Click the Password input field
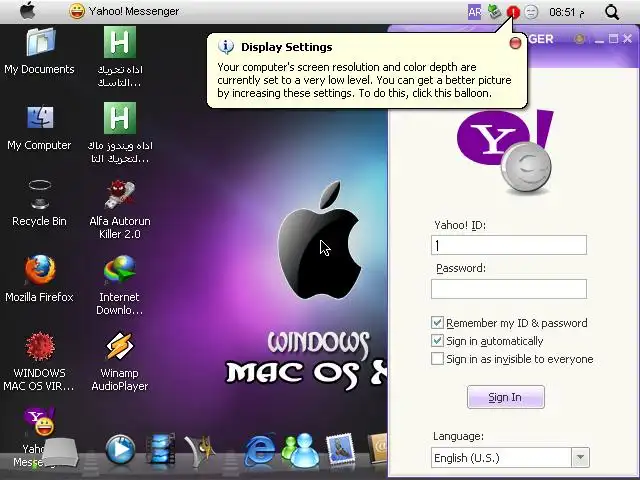Screen dimensions: 640x480 [509, 289]
